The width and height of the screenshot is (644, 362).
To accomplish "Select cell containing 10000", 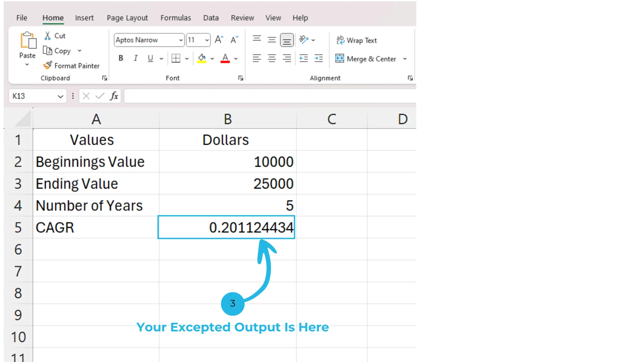I will [228, 162].
